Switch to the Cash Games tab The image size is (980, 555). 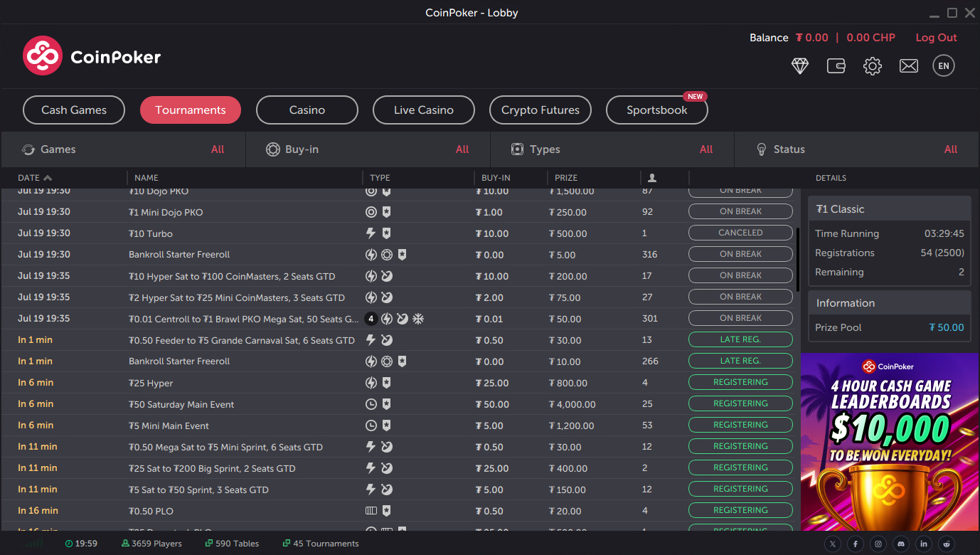(x=74, y=110)
